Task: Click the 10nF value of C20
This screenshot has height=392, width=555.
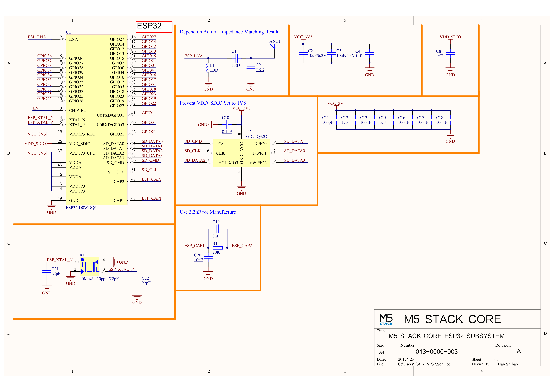Action: click(x=198, y=260)
